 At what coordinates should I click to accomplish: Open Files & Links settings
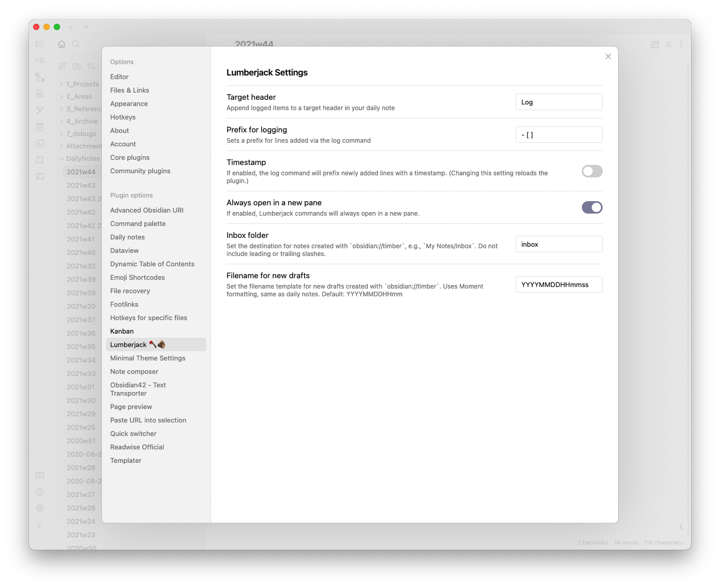pos(130,90)
